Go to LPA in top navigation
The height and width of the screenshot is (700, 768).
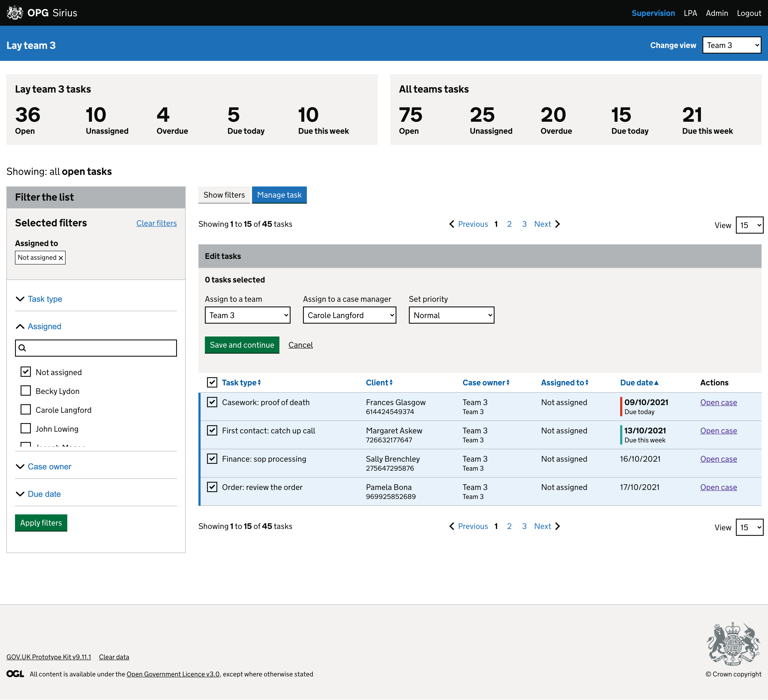click(x=690, y=13)
